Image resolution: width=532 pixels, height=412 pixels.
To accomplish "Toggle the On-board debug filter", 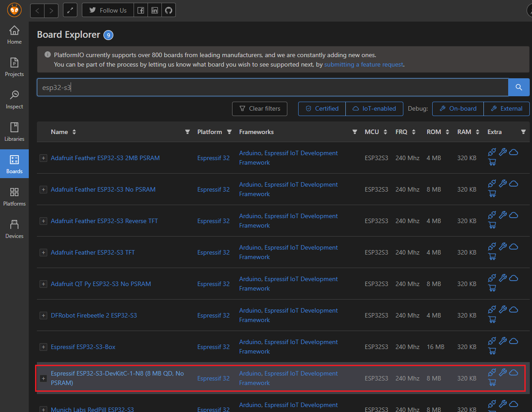I will tap(458, 108).
